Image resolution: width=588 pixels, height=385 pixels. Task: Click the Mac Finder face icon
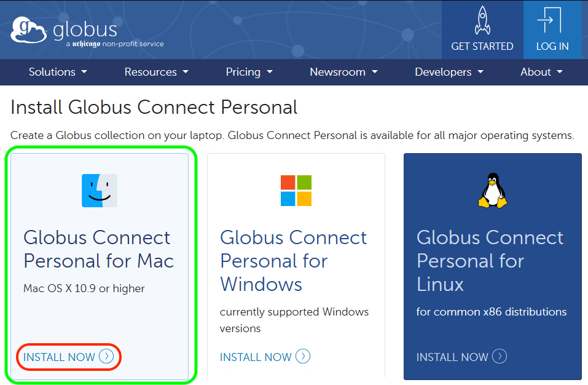[x=99, y=190]
